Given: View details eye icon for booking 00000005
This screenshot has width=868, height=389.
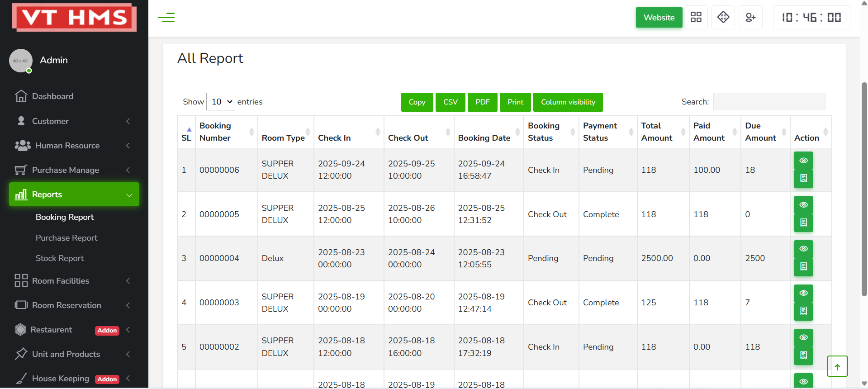Looking at the screenshot, I should pos(803,205).
